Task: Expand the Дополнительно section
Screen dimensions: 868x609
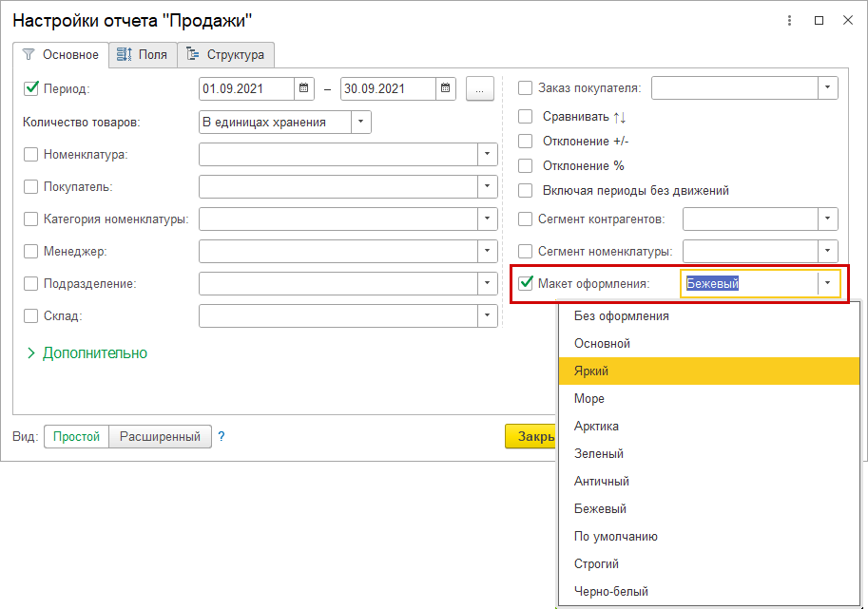Action: point(87,353)
